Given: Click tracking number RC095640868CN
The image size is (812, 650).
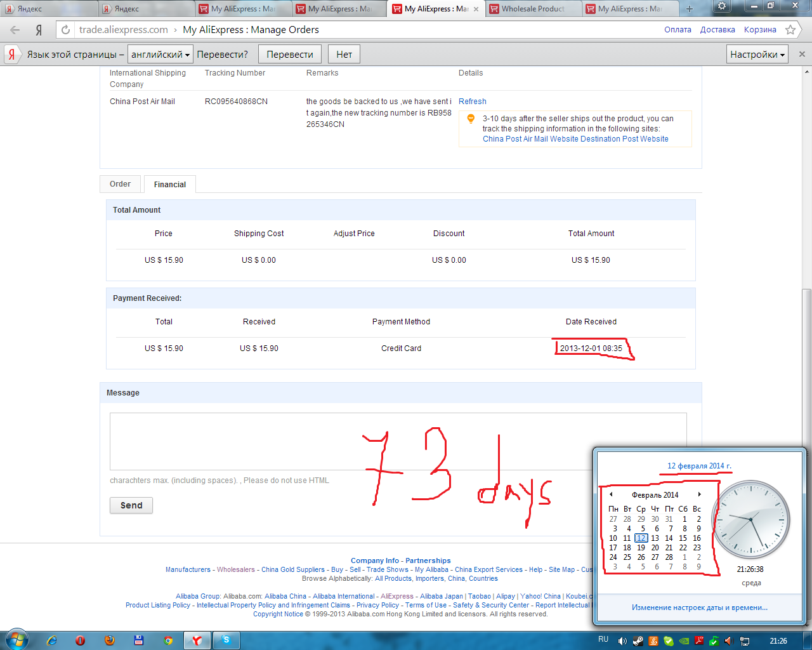Looking at the screenshot, I should tap(236, 102).
